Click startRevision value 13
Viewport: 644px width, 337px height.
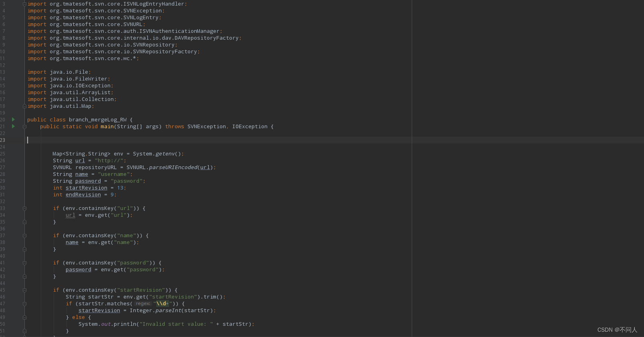point(120,188)
